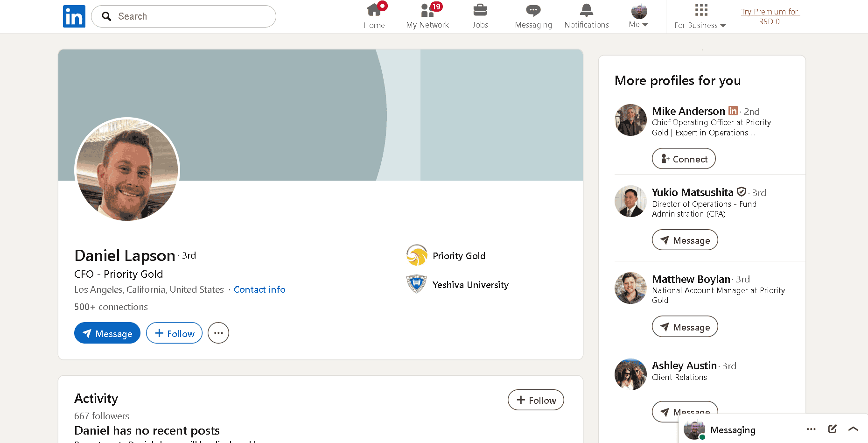The width and height of the screenshot is (868, 443).
Task: Click the 500+ connections text
Action: pyautogui.click(x=111, y=307)
